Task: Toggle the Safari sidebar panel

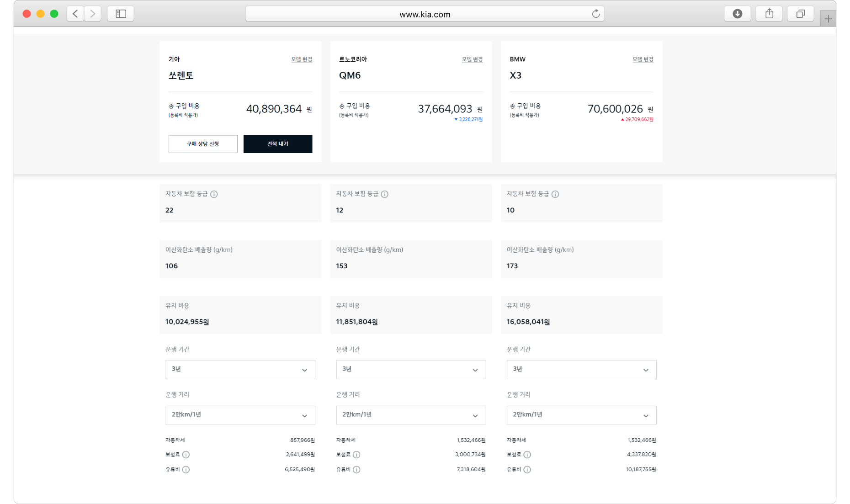Action: pyautogui.click(x=121, y=14)
